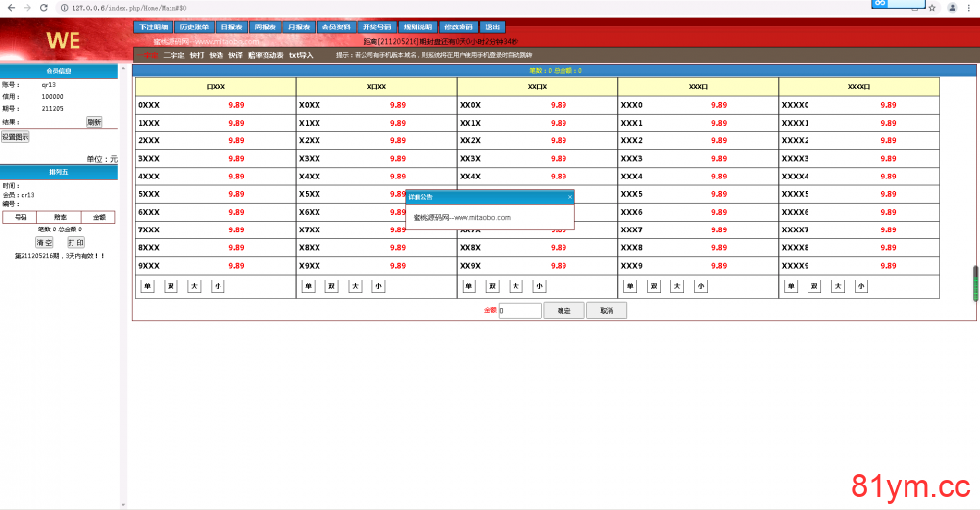Select 双 under the X口XX column
Image resolution: width=980 pixels, height=510 pixels.
tap(332, 286)
